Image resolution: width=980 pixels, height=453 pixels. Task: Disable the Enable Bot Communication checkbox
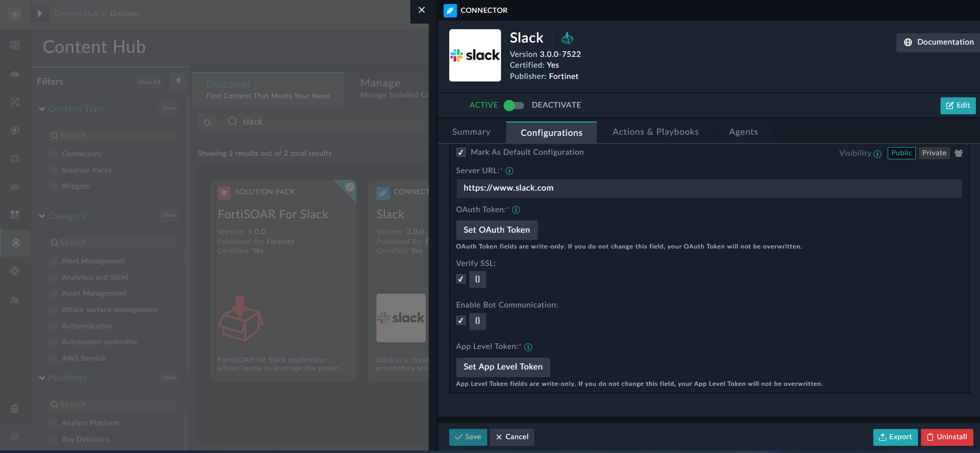tap(461, 321)
